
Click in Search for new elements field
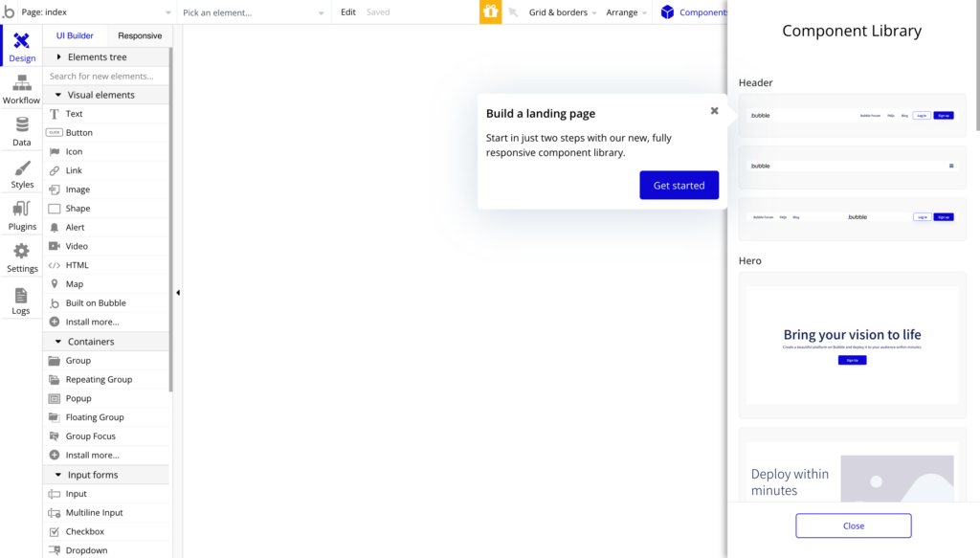tap(107, 77)
